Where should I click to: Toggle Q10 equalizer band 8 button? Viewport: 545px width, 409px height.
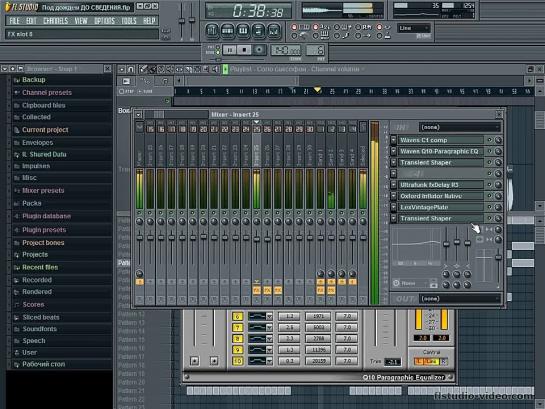point(237,339)
